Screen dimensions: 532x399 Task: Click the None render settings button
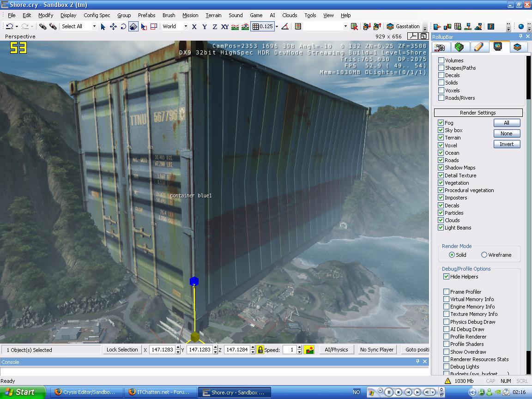pos(507,133)
